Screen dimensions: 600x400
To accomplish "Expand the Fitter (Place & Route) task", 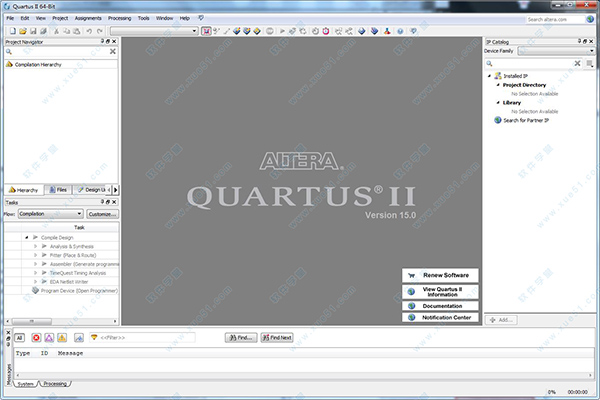I will [x=35, y=255].
